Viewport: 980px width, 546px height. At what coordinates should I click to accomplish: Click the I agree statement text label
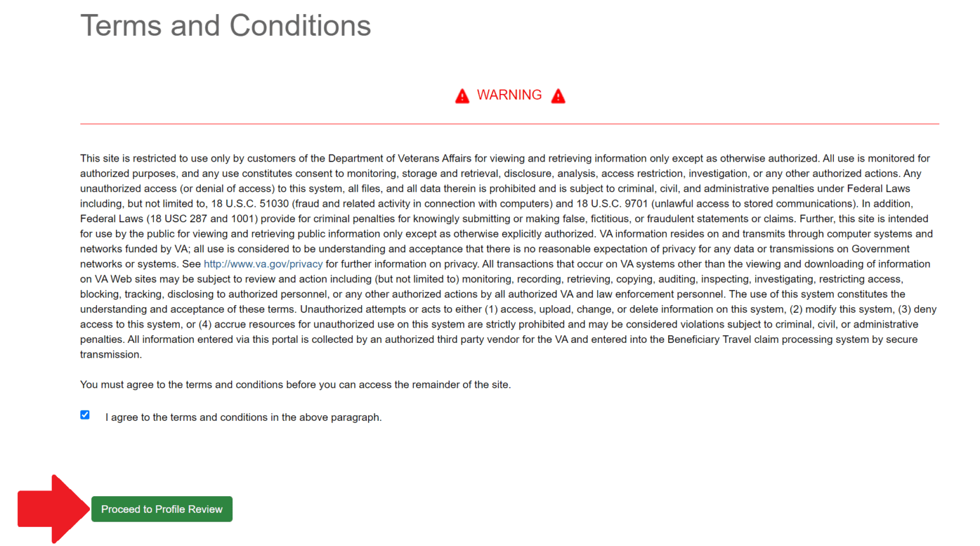point(243,417)
